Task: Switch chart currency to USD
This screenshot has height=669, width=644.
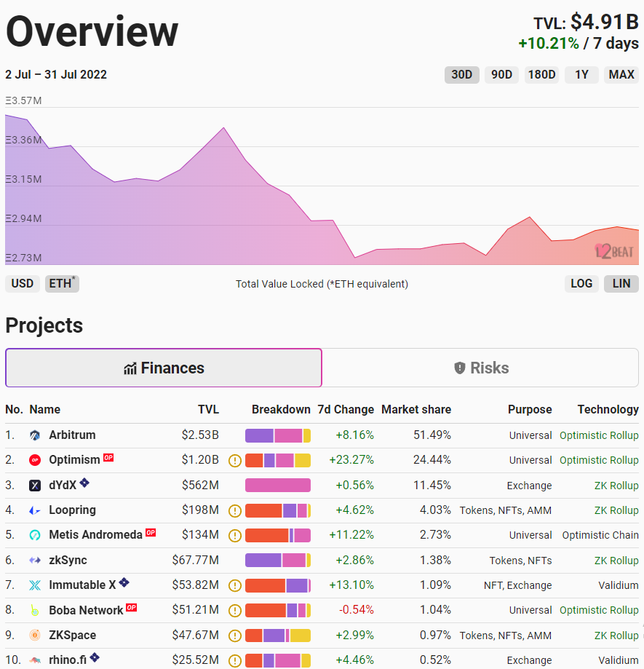Action: coord(23,283)
